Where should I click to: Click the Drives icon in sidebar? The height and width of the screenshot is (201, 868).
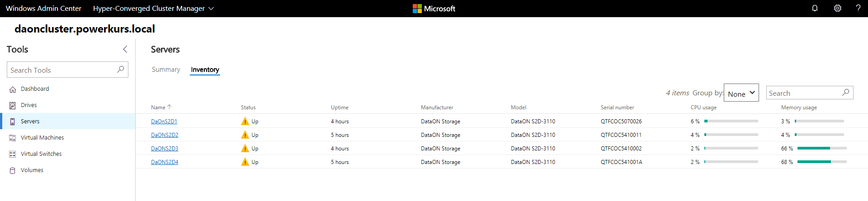[13, 105]
